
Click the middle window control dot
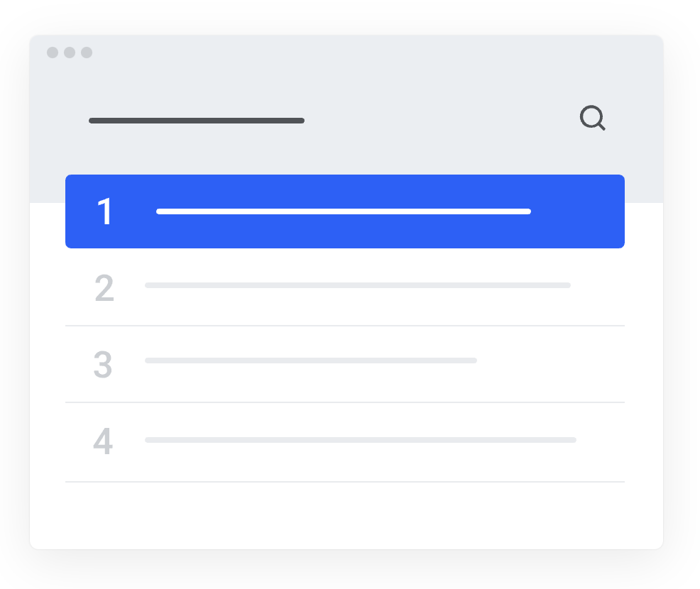70,53
